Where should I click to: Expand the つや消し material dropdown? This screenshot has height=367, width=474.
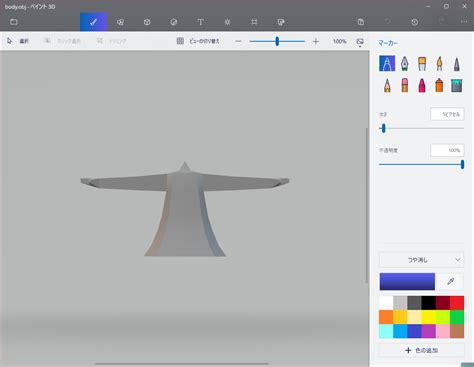click(x=421, y=260)
